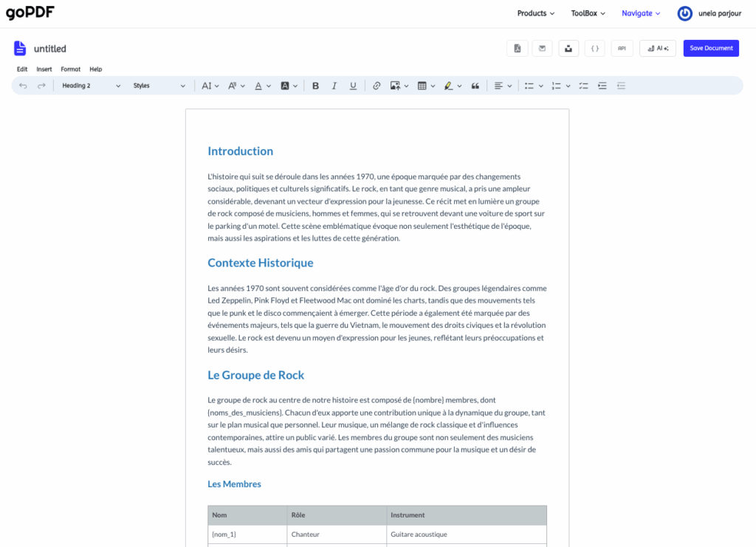Click the to-do list icon

(583, 86)
